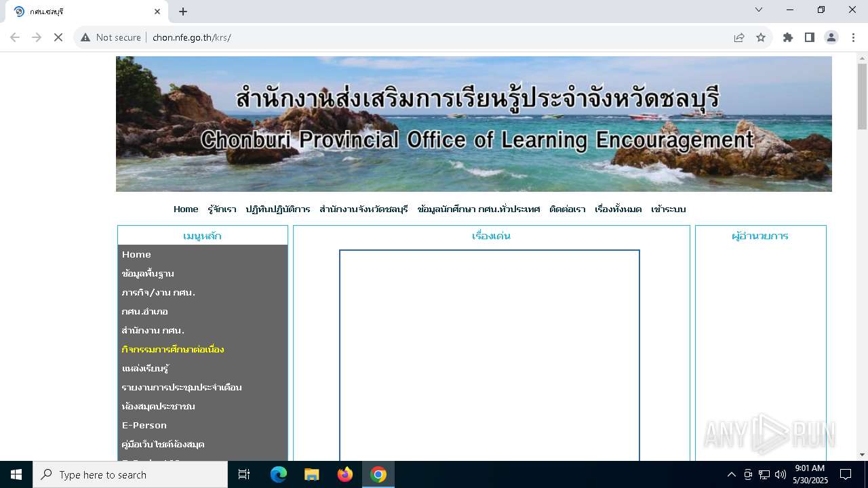
Task: Open tab search chevron
Action: (x=759, y=9)
